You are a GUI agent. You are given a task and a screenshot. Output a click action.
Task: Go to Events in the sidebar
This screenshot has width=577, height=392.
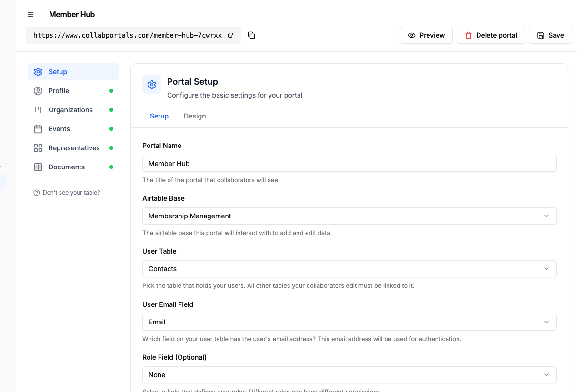click(x=73, y=129)
